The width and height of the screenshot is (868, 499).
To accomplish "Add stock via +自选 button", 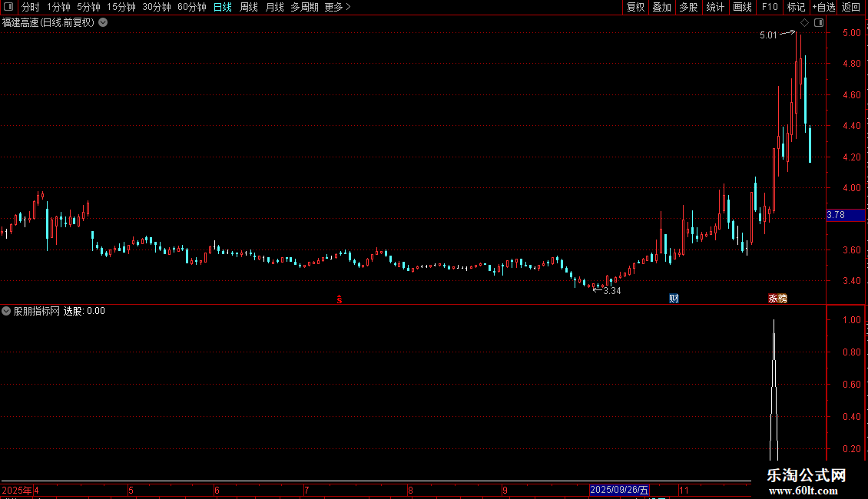I will [823, 7].
